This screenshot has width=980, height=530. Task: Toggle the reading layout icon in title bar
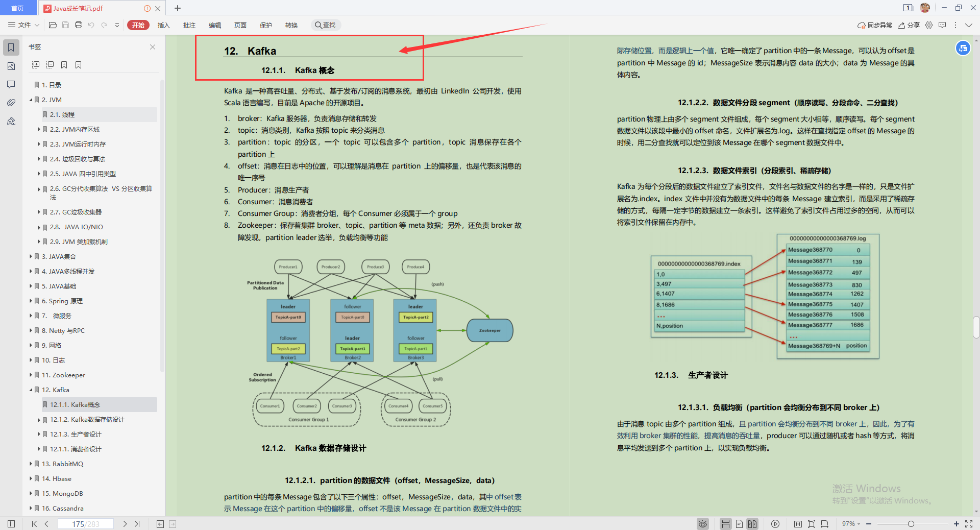point(909,8)
